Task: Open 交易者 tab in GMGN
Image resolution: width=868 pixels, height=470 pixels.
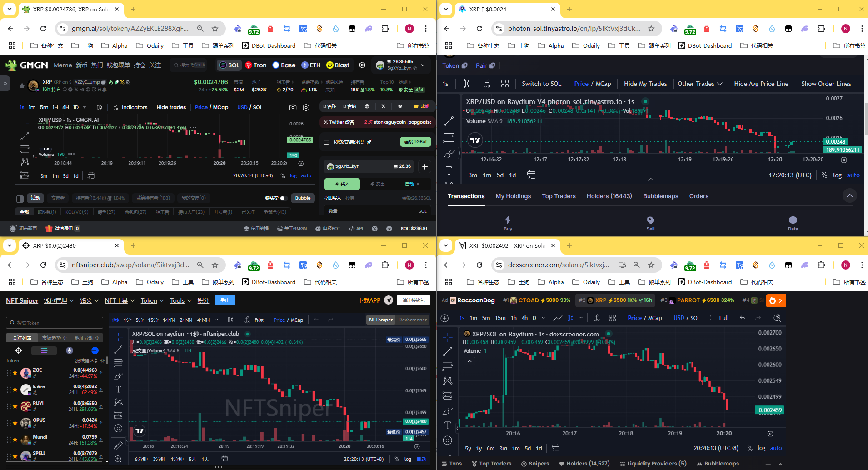Action: pos(58,198)
